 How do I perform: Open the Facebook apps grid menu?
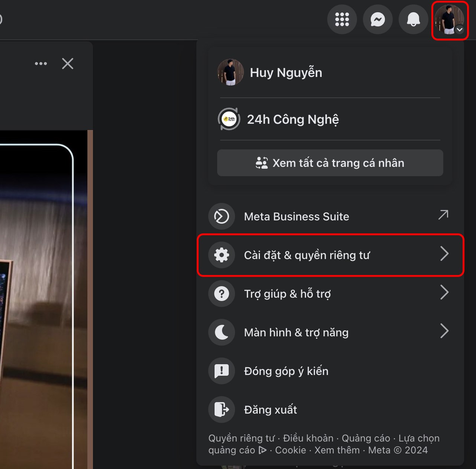point(342,19)
